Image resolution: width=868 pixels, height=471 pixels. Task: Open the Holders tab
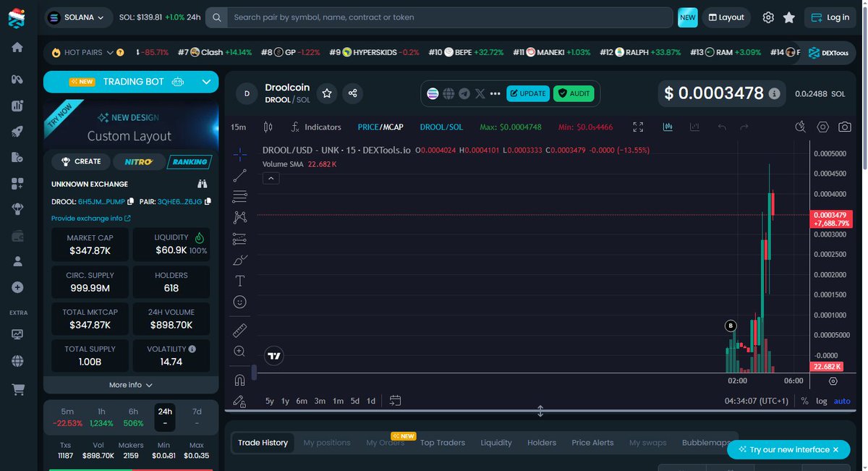point(541,442)
